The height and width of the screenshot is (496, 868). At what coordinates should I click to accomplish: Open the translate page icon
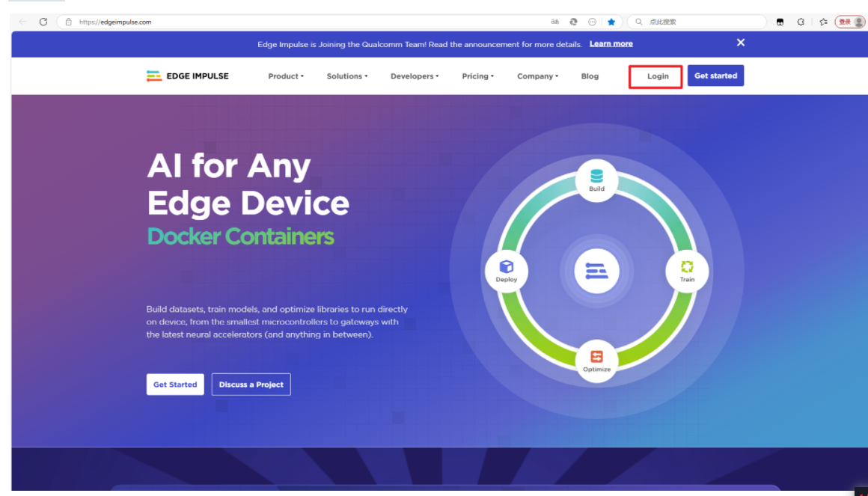tap(554, 22)
